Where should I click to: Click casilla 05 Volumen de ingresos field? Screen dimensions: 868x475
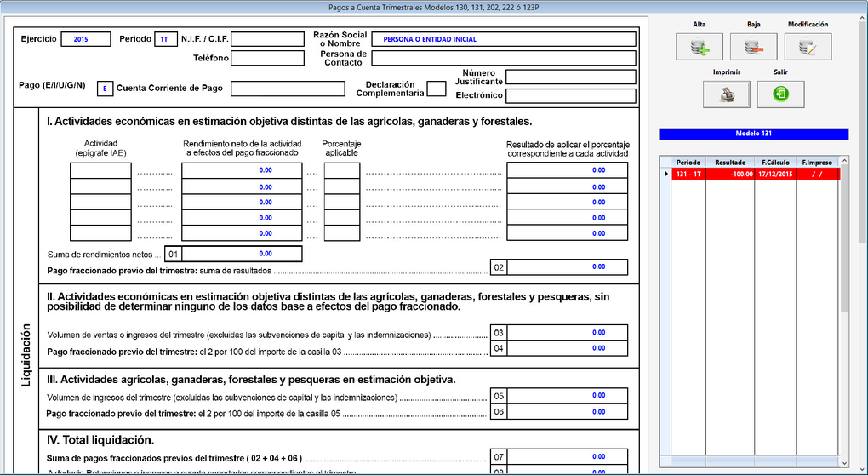pyautogui.click(x=568, y=396)
